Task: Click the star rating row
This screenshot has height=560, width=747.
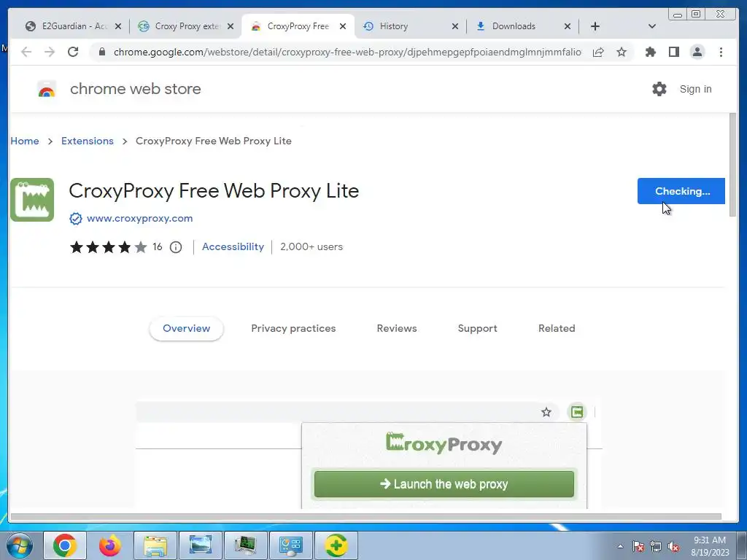Action: (x=109, y=247)
